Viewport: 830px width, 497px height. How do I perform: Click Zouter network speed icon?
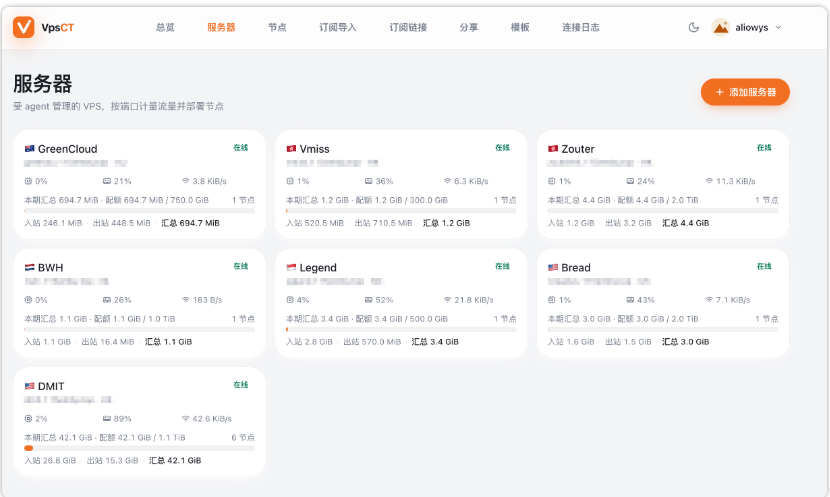click(709, 181)
